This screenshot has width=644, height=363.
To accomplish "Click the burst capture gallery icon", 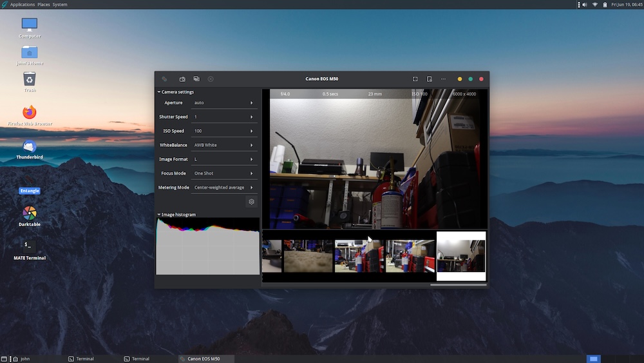I will point(196,79).
